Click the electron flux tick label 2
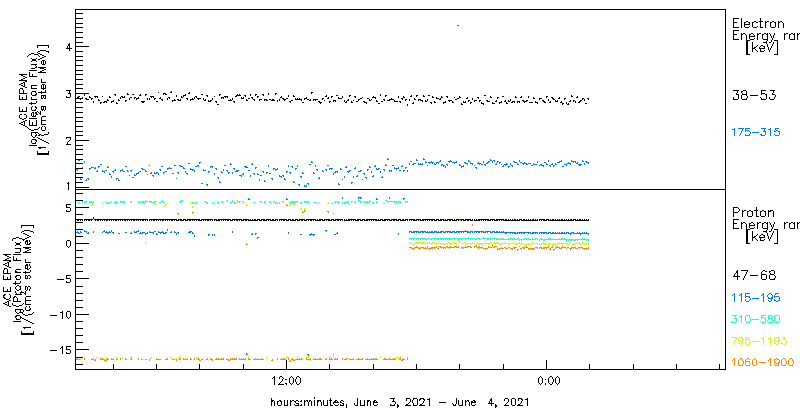The width and height of the screenshot is (800, 410). coord(66,140)
